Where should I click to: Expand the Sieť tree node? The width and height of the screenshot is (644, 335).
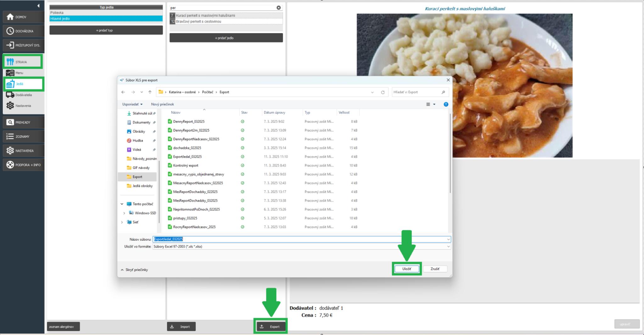point(122,222)
